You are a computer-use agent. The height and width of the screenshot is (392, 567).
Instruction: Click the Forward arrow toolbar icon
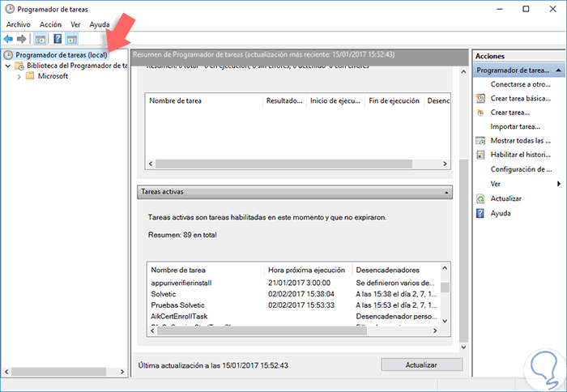click(x=22, y=39)
